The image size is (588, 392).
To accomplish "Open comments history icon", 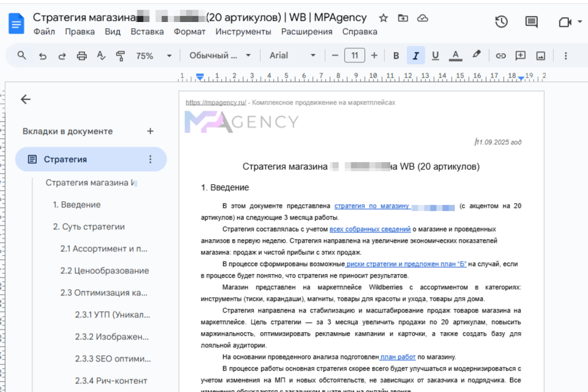I will pos(531,22).
